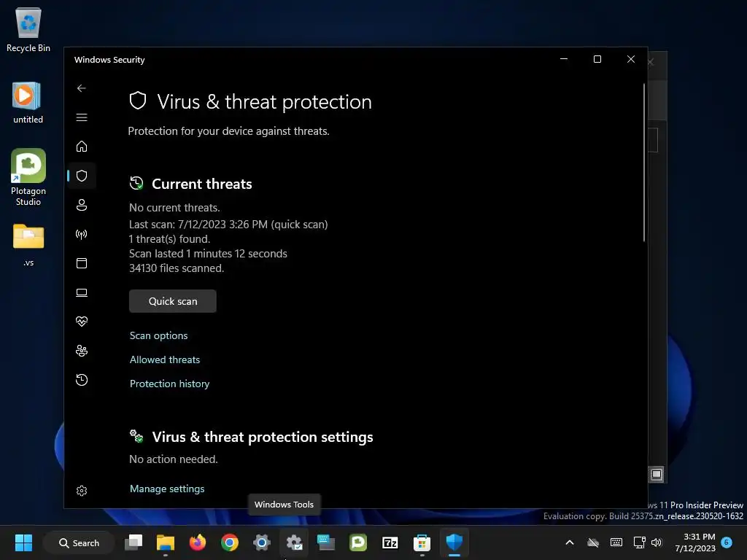Launch Chrome from taskbar
Viewport: 747px width, 560px height.
point(230,542)
